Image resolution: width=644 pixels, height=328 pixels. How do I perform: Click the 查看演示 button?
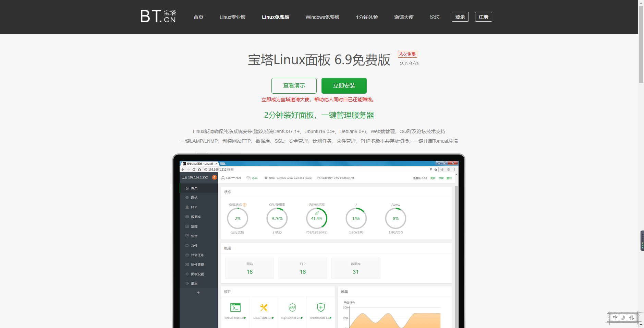294,86
